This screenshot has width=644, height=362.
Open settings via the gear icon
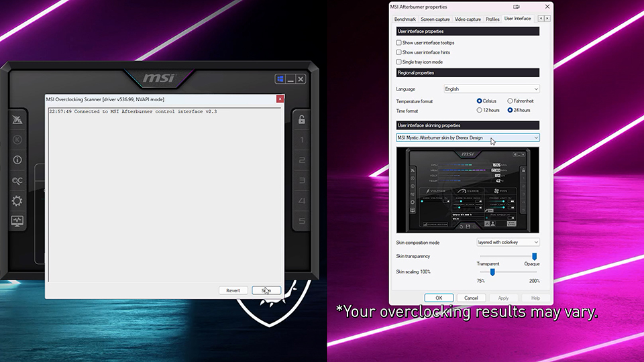(17, 201)
